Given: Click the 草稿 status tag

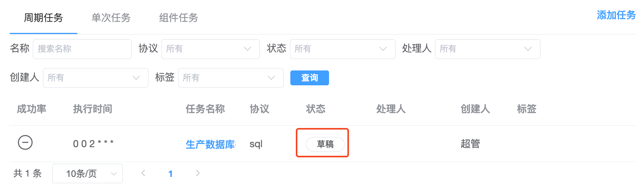Looking at the screenshot, I should (325, 144).
